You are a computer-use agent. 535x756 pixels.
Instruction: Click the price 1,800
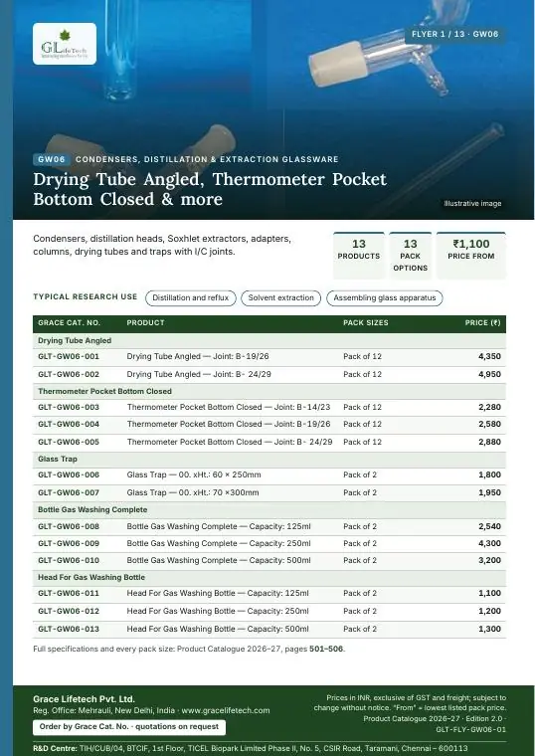[x=489, y=474]
